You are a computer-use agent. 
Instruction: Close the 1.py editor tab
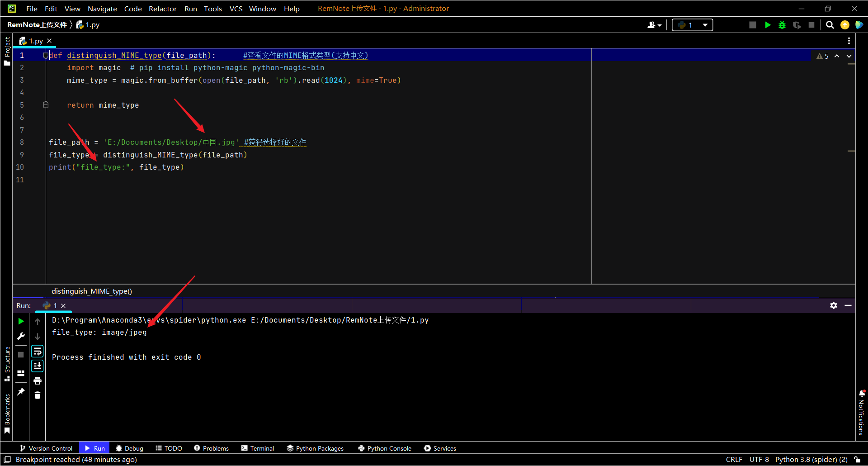click(x=49, y=41)
